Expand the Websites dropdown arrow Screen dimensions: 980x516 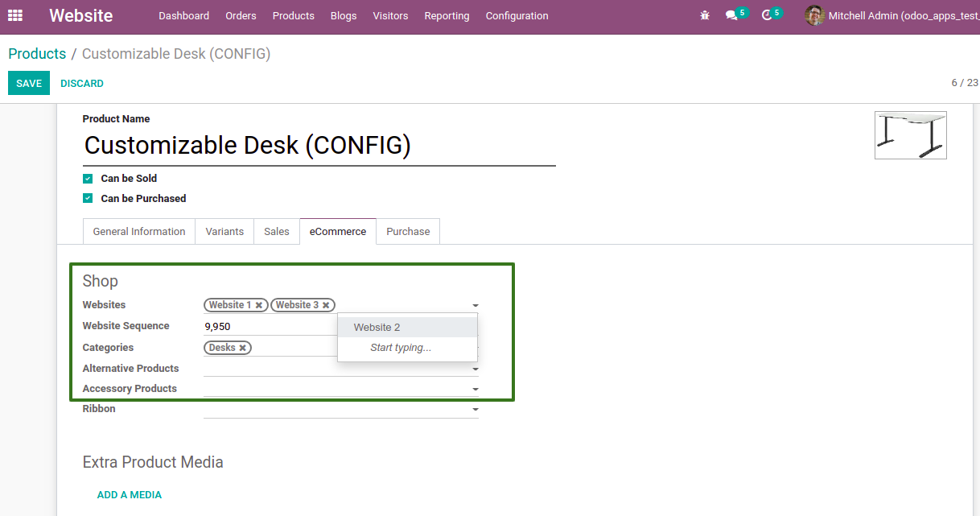pos(476,306)
